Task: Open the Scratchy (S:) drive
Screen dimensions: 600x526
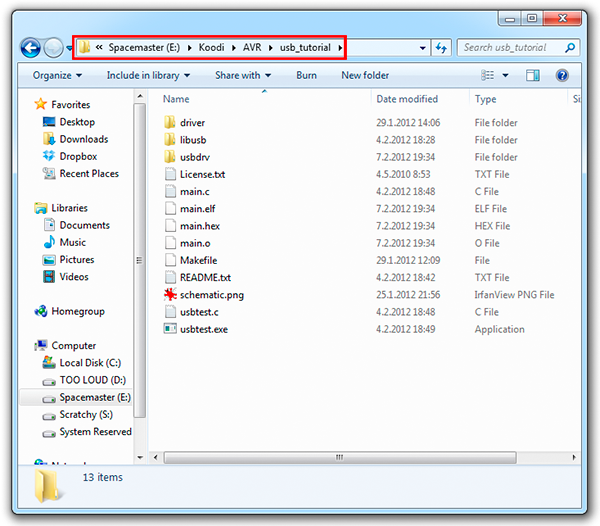Action: [x=86, y=415]
